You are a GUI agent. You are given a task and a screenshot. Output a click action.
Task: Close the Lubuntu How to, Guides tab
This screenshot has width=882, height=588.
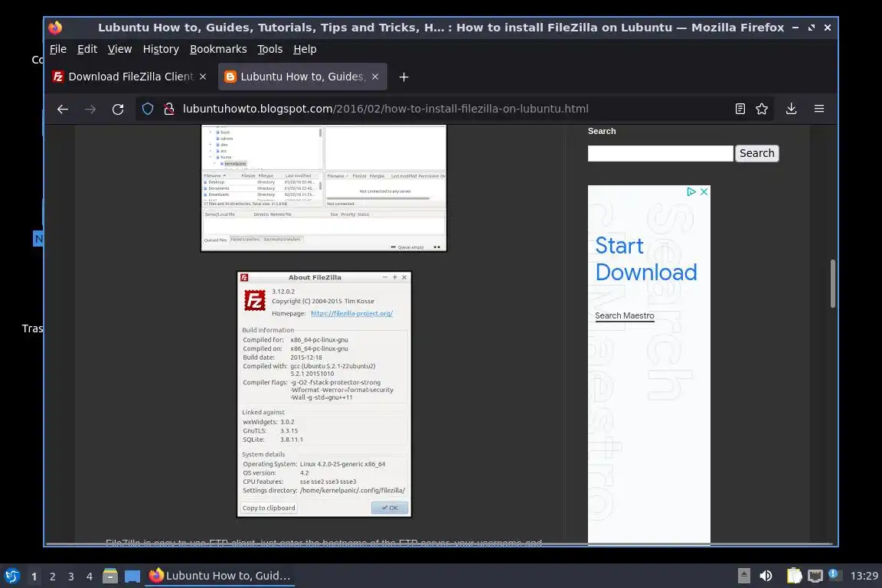click(x=375, y=77)
